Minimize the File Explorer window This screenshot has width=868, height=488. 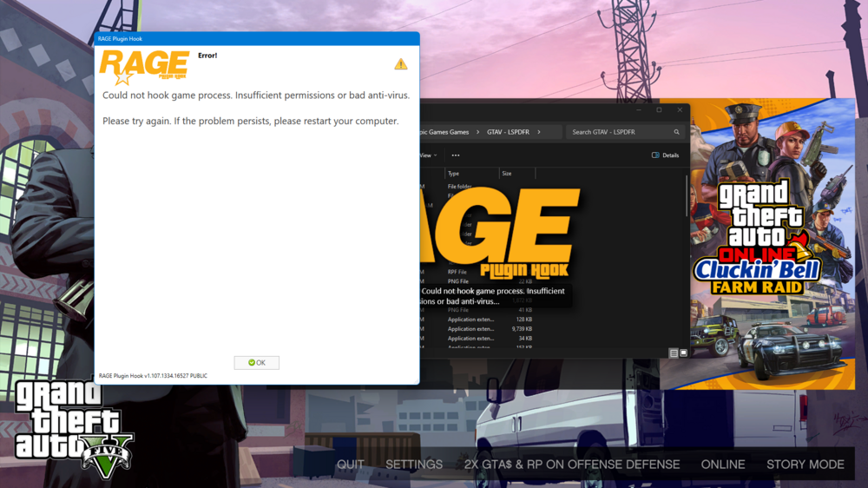(x=638, y=110)
